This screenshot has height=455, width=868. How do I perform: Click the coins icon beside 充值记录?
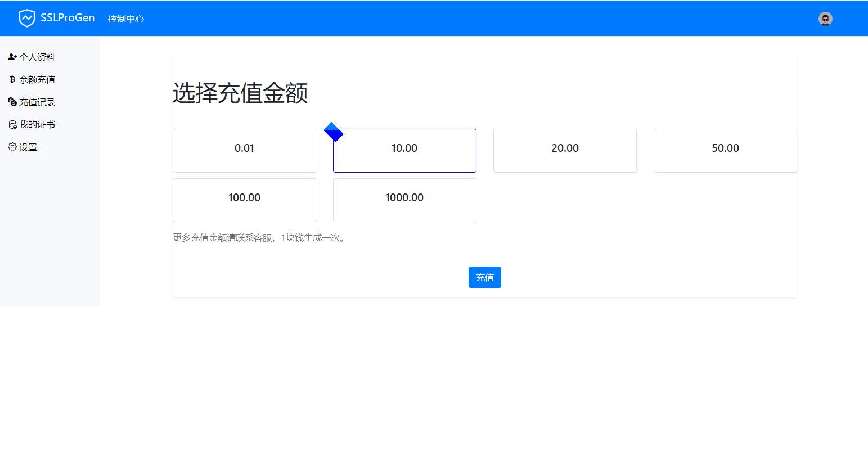(x=12, y=102)
